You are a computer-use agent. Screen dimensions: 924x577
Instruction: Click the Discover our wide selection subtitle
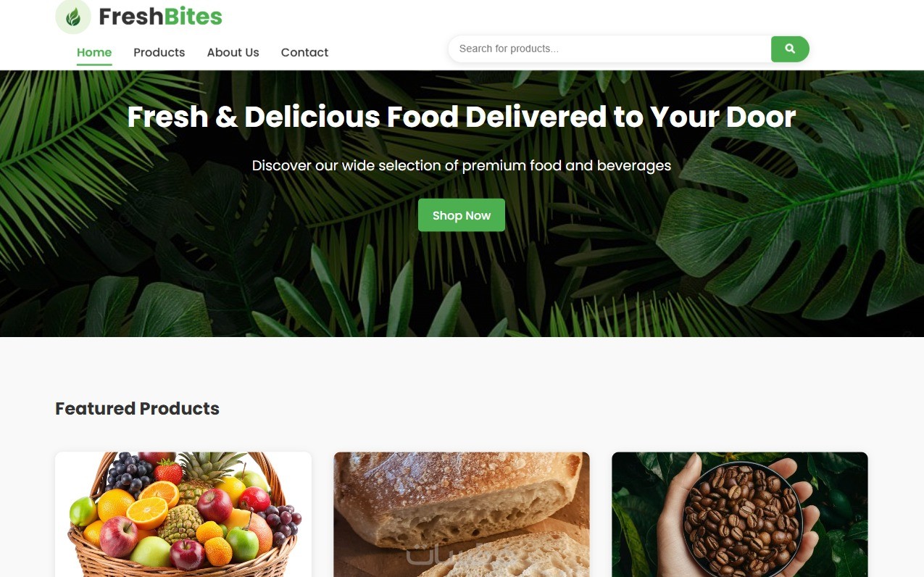pyautogui.click(x=462, y=165)
